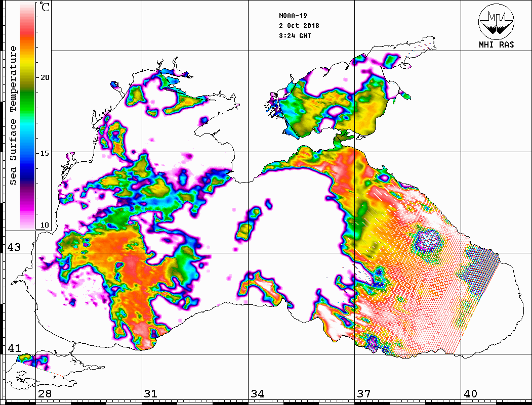Click the longitude 40 axis label
Viewport: 532px width, 405px height.
coord(470,393)
